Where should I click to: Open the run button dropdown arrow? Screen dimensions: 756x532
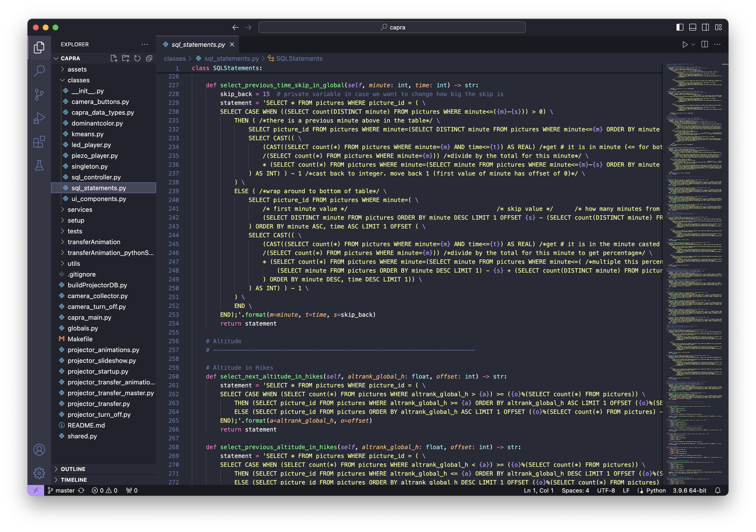[x=693, y=44]
